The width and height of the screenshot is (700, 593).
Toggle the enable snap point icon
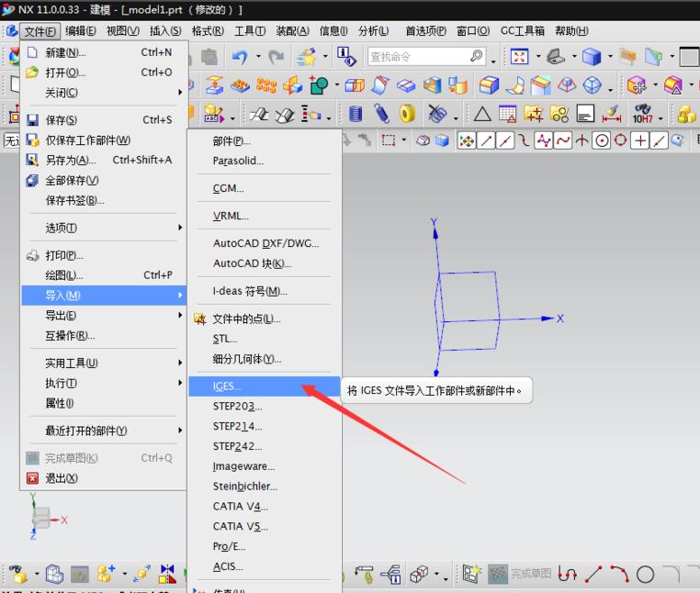point(467,141)
